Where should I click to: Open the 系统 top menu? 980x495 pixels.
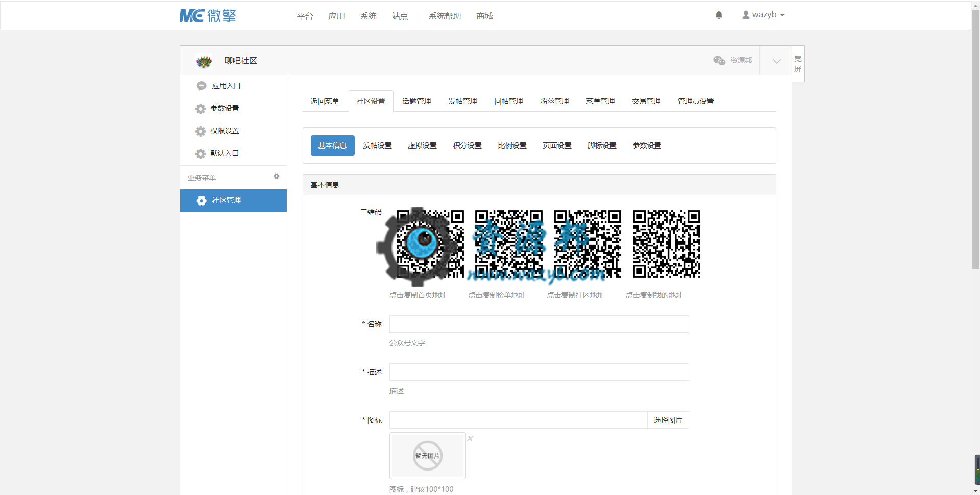coord(368,16)
